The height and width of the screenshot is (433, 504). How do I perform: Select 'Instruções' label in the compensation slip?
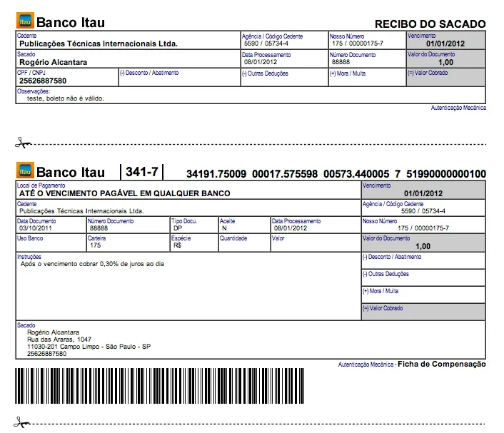point(29,257)
